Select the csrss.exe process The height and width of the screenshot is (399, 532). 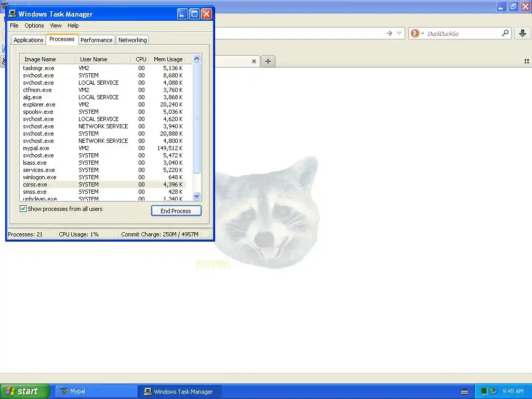point(103,184)
